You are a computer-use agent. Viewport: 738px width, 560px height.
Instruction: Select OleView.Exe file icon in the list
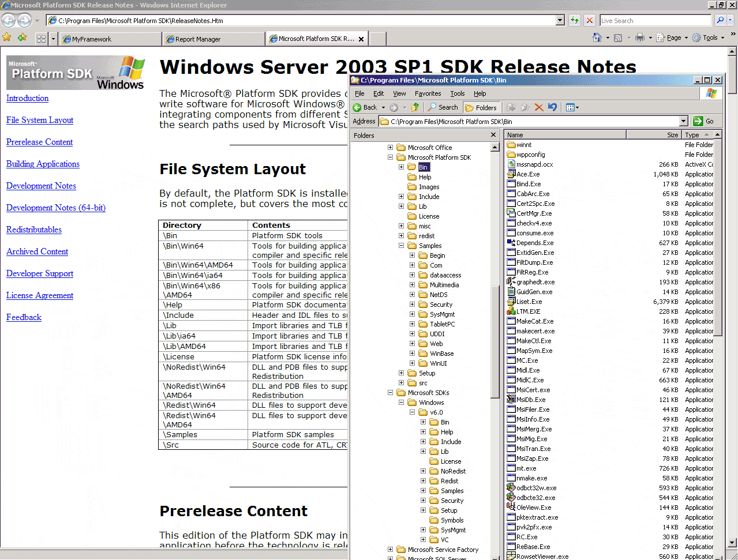[511, 508]
